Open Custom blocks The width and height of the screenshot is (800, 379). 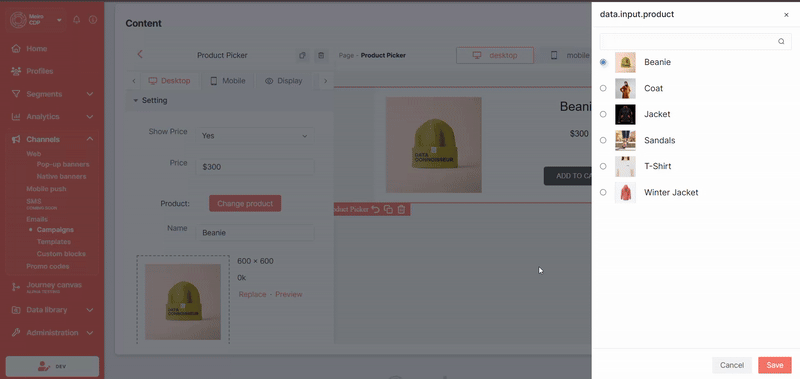pyautogui.click(x=61, y=254)
